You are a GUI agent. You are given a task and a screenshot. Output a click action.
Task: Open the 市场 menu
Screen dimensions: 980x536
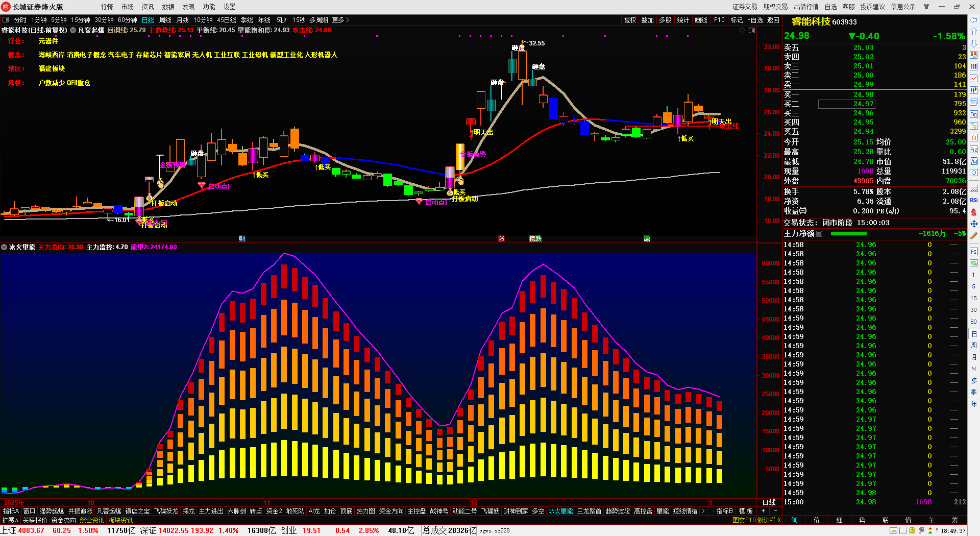[128, 7]
